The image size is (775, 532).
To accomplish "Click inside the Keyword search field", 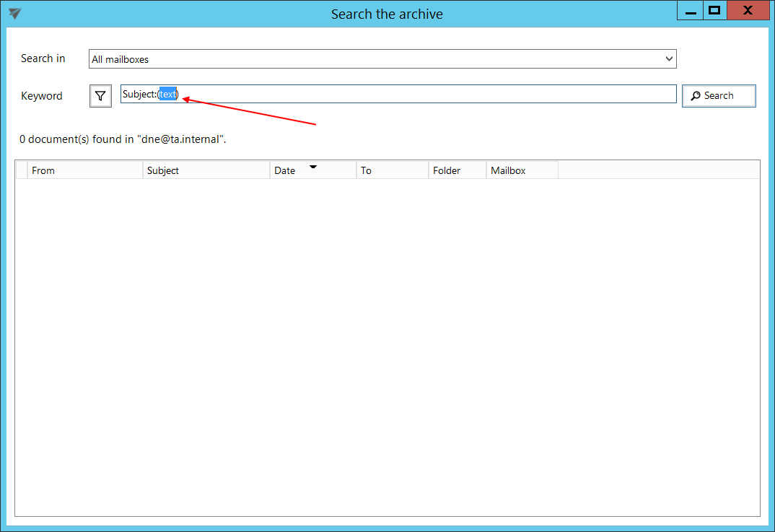I will 426,95.
